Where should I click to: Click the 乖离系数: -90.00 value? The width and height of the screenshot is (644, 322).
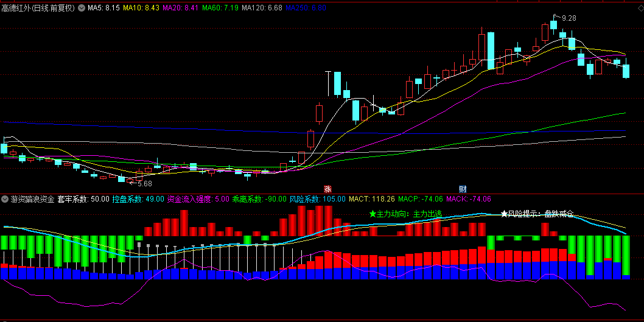point(259,199)
